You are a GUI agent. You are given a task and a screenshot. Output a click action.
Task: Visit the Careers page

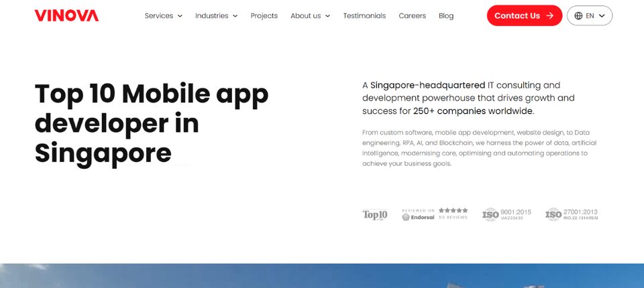click(413, 15)
